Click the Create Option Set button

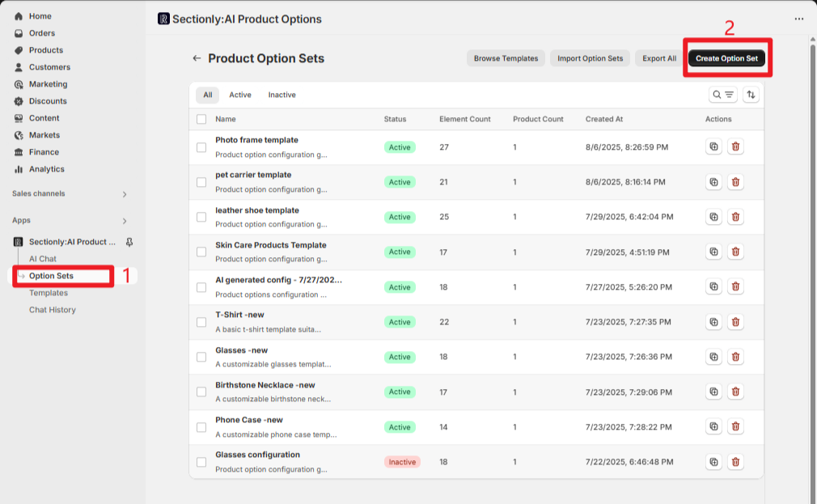click(726, 58)
